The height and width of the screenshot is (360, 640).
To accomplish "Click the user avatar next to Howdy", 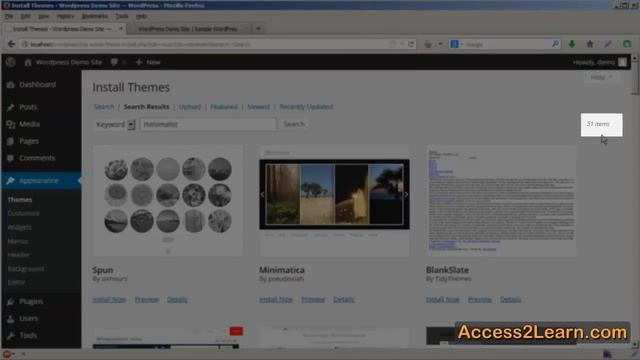I will [x=622, y=62].
